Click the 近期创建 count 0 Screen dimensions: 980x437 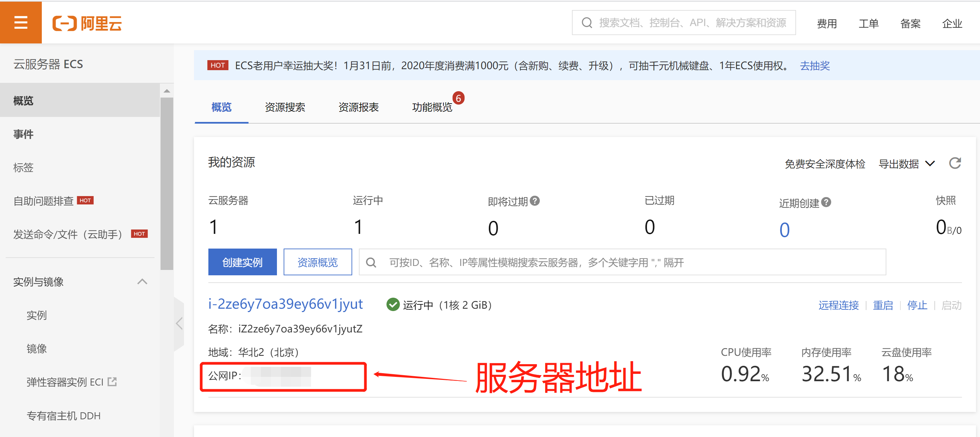(x=784, y=230)
